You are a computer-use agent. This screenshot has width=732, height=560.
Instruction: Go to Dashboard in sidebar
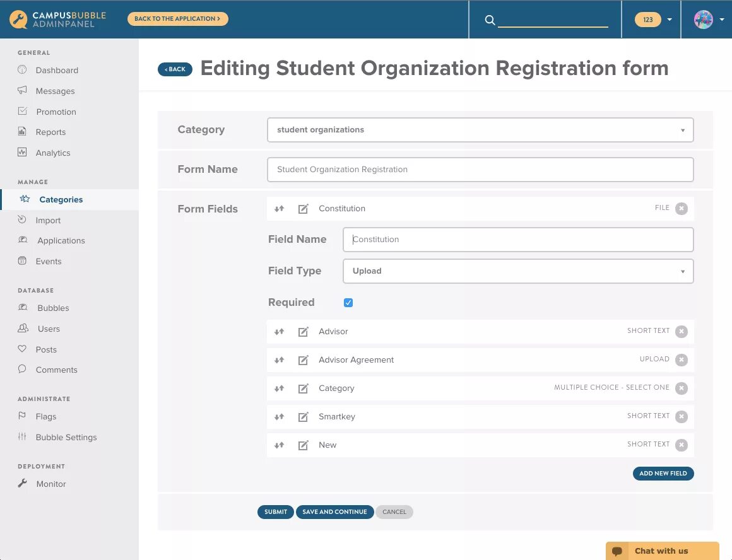(x=57, y=71)
